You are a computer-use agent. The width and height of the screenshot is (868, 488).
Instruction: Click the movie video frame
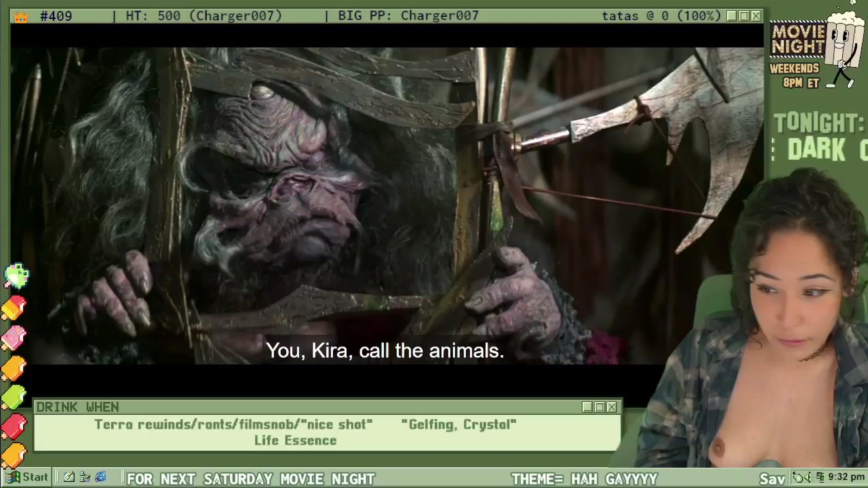click(x=387, y=206)
